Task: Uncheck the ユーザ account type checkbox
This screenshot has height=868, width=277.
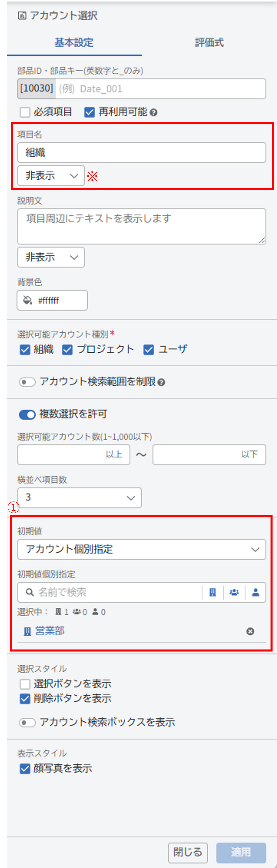Action: coord(148,350)
